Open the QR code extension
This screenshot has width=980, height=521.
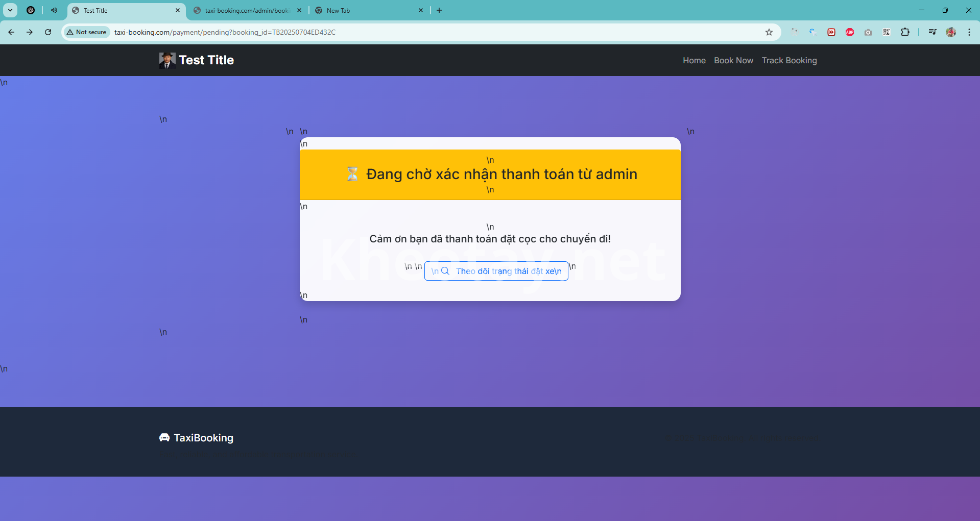click(x=886, y=32)
